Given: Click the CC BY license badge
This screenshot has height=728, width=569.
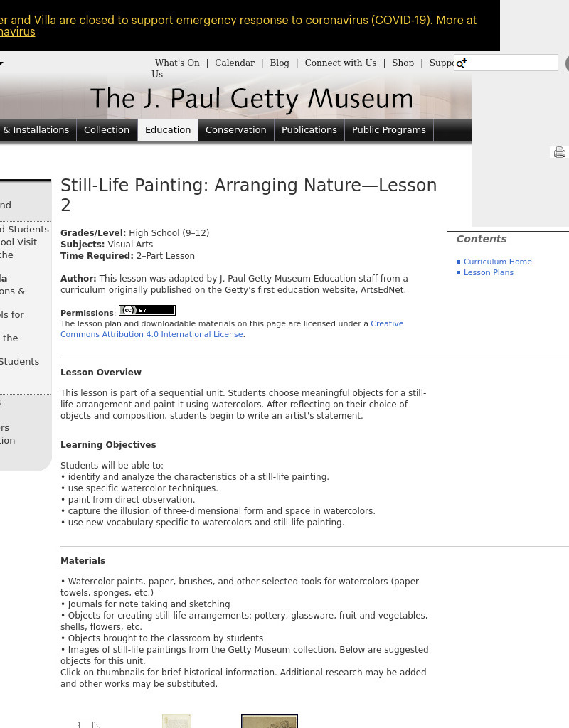Looking at the screenshot, I should click(x=147, y=311).
